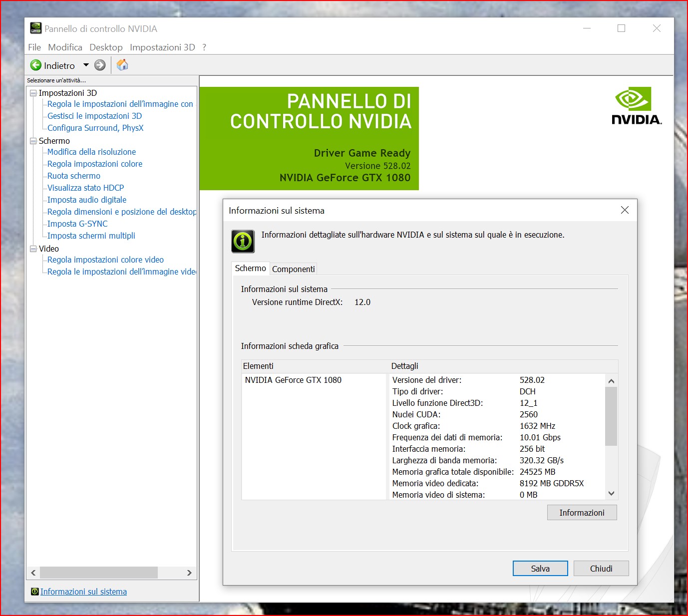Click the task tree scroll-right arrow
Viewport: 688px width, 616px height.
[x=189, y=573]
